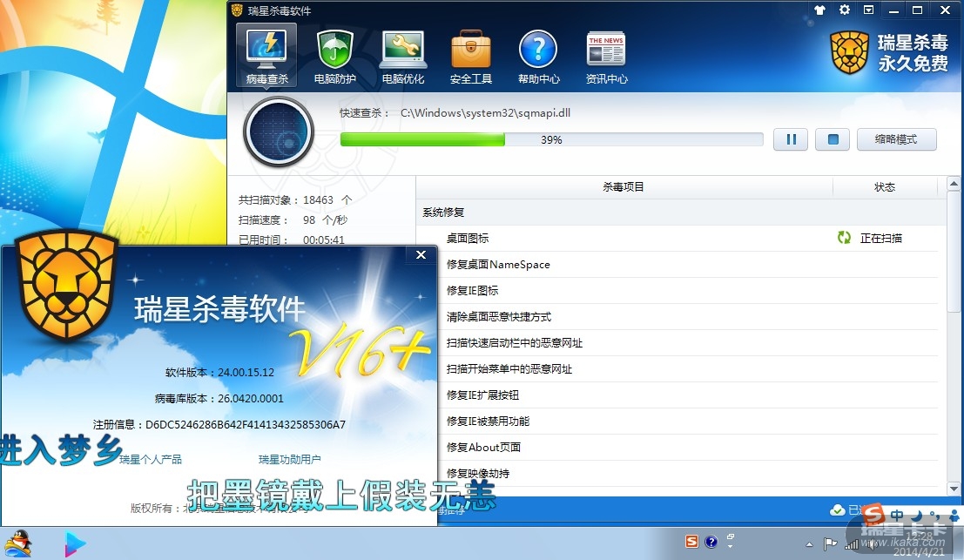Viewport: 964px width, 560px height.
Task: Open the 瑞星个人产品 link
Action: [x=151, y=459]
